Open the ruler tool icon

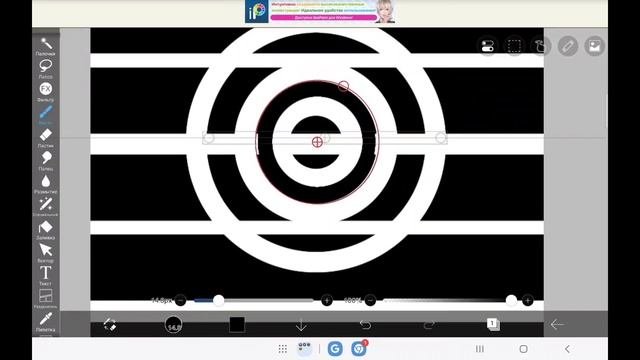[568, 46]
